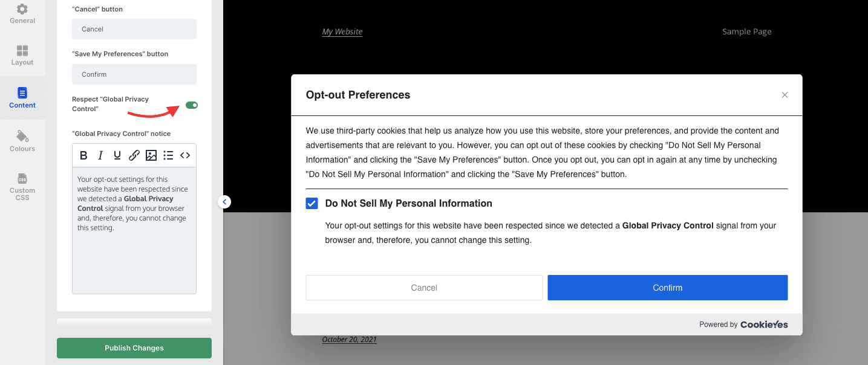868x365 pixels.
Task: Toggle Respect Global Privacy Control switch
Action: click(x=192, y=105)
